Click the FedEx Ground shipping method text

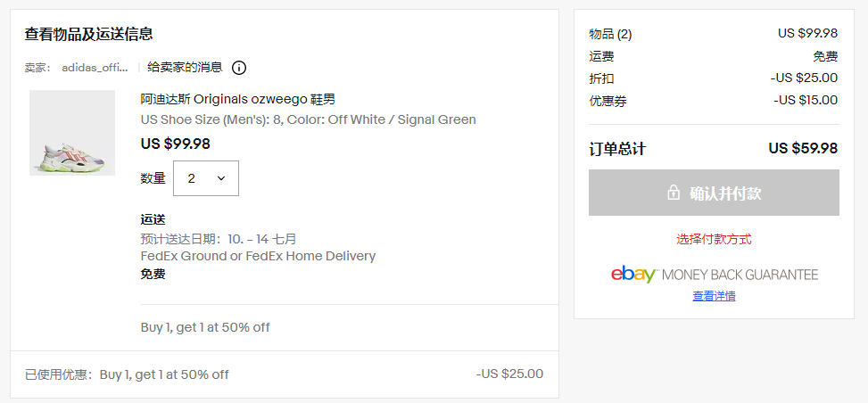[x=258, y=256]
